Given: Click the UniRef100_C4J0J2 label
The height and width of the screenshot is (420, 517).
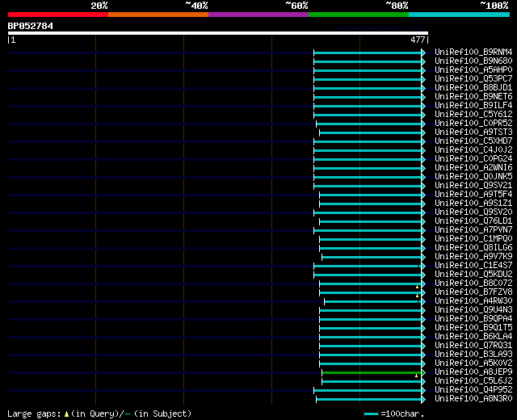Looking at the screenshot, I should pos(473,150).
